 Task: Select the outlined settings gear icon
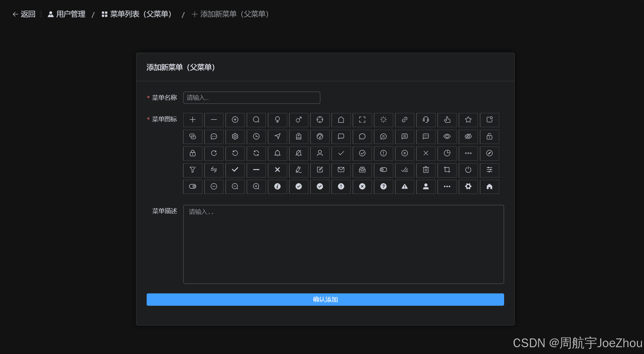click(x=235, y=137)
